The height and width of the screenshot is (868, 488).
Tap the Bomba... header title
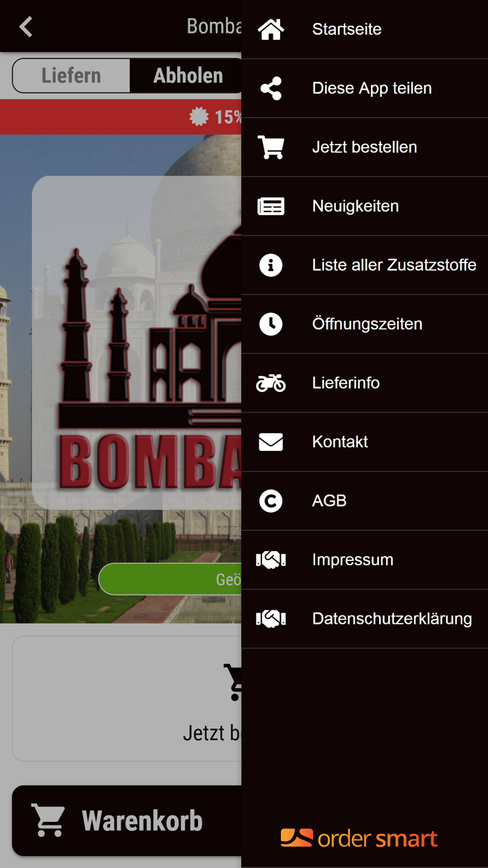[x=214, y=27]
